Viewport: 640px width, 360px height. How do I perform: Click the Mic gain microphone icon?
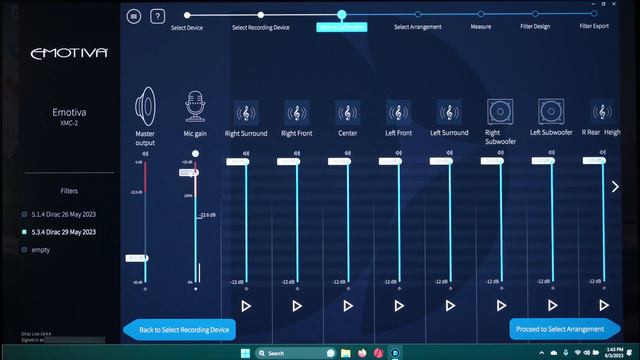tap(195, 107)
